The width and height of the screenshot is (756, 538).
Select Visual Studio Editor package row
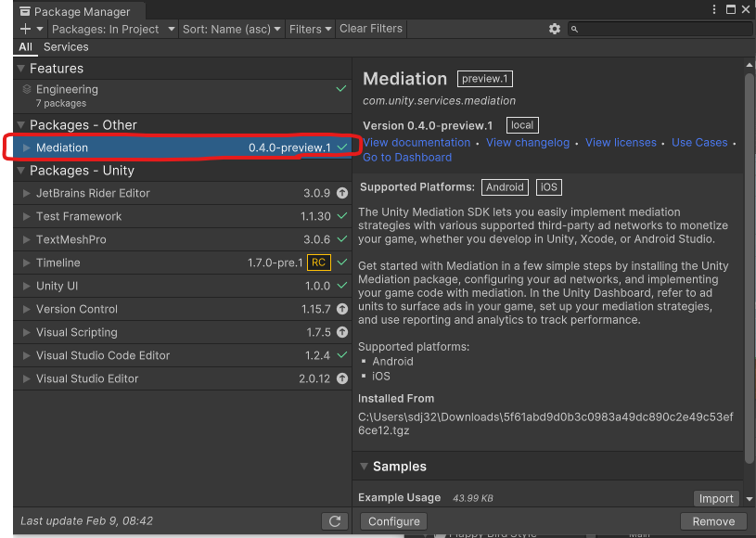coord(183,378)
